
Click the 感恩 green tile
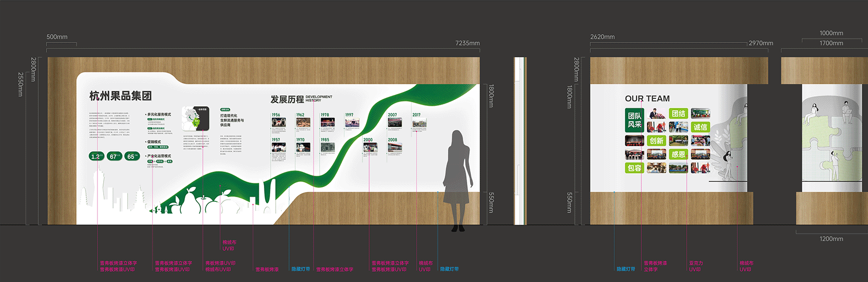679,154
